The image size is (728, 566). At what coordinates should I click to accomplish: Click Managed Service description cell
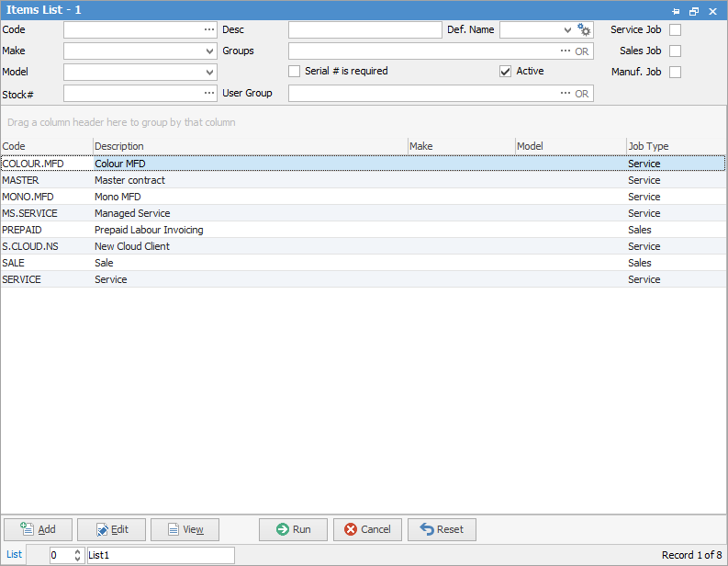coord(132,213)
